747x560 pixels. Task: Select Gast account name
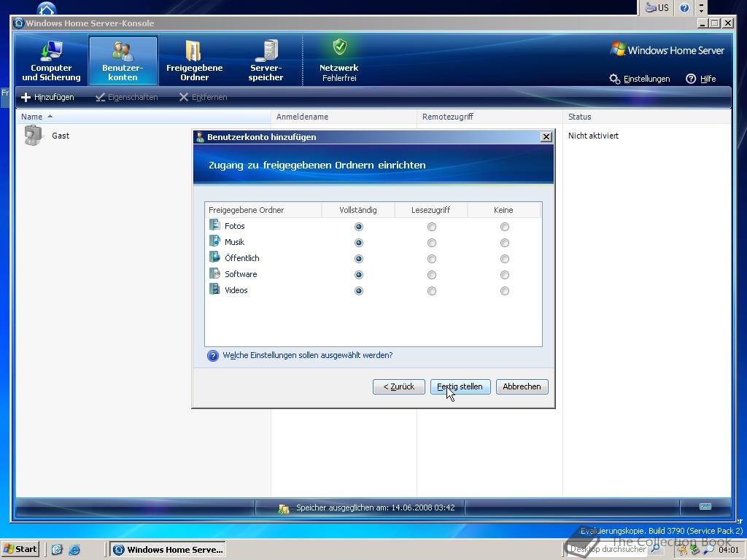[61, 136]
